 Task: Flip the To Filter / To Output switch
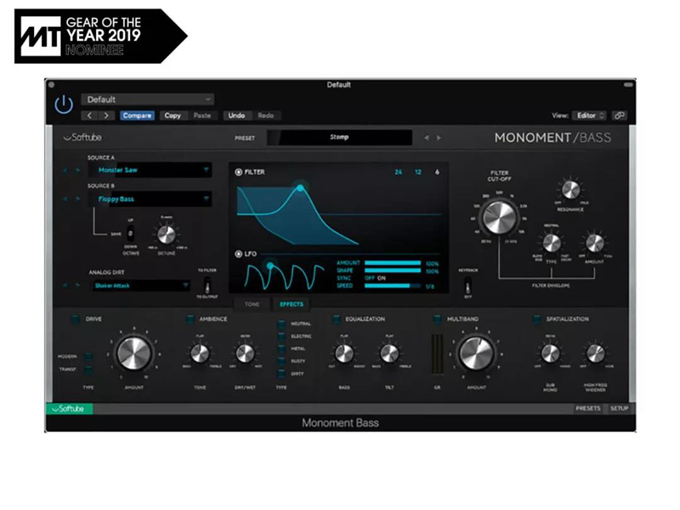207,284
